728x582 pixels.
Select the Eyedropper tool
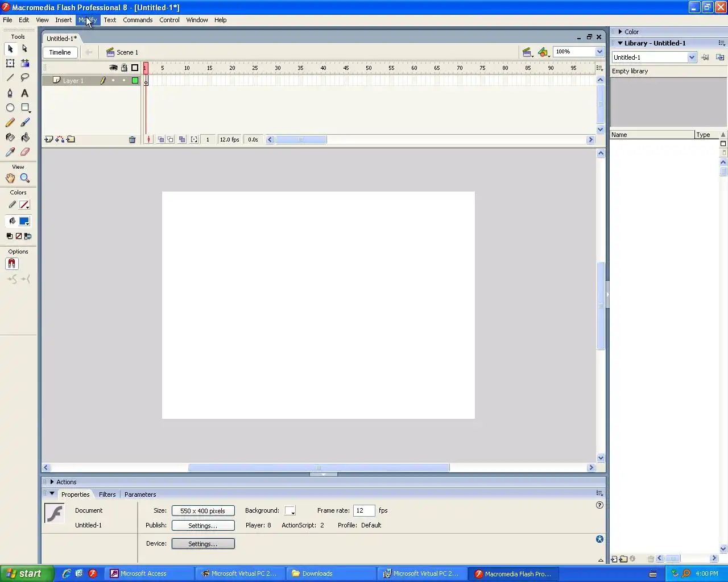(x=10, y=152)
